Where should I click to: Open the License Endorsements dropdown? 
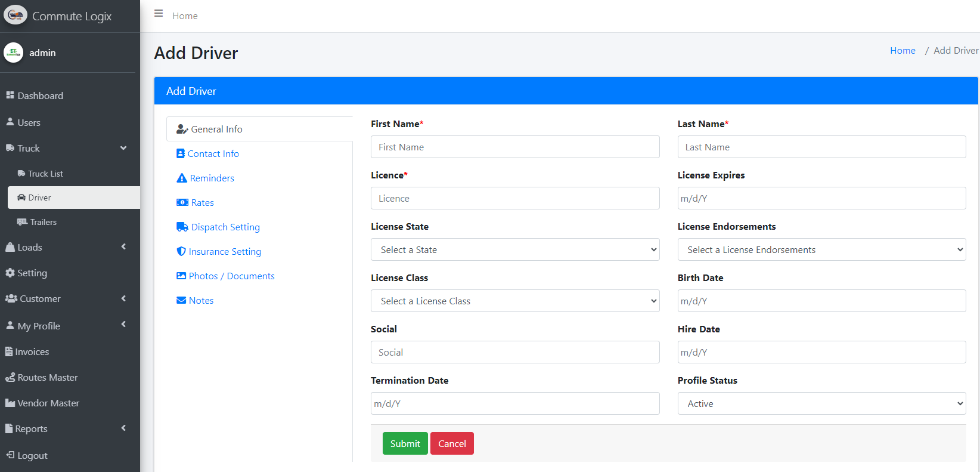tap(821, 250)
